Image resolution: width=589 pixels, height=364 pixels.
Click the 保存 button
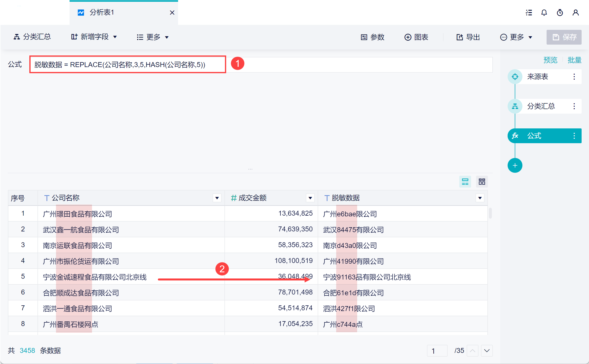tap(564, 37)
